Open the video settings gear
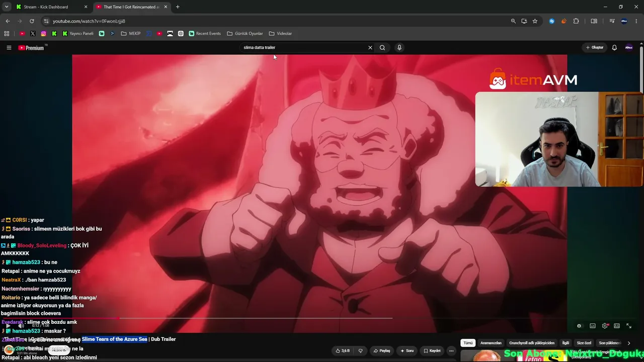The width and height of the screenshot is (644, 362). (x=605, y=326)
